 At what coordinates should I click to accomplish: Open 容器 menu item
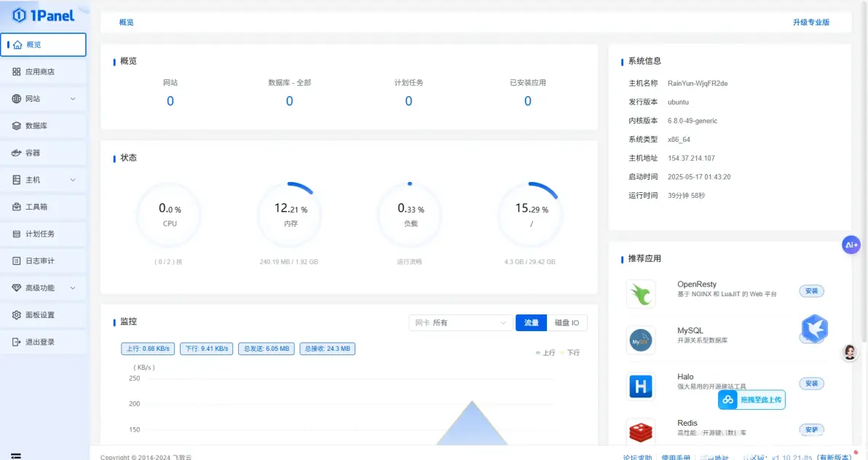[x=43, y=153]
